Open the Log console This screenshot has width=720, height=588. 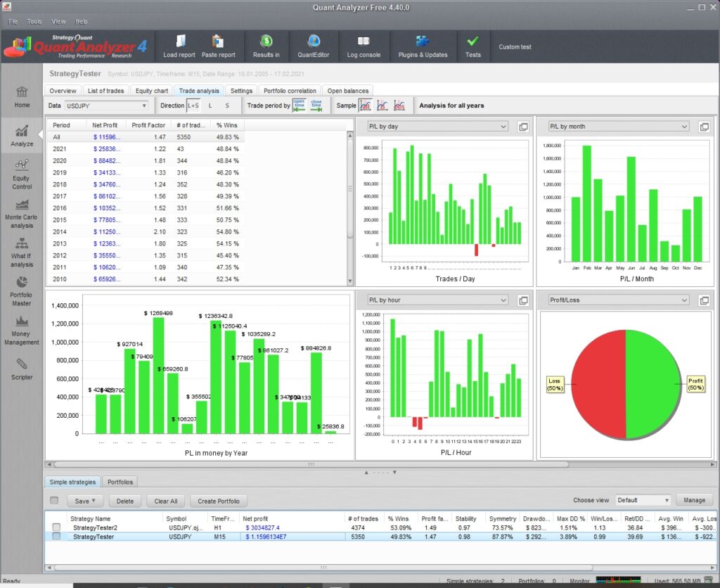coord(364,46)
